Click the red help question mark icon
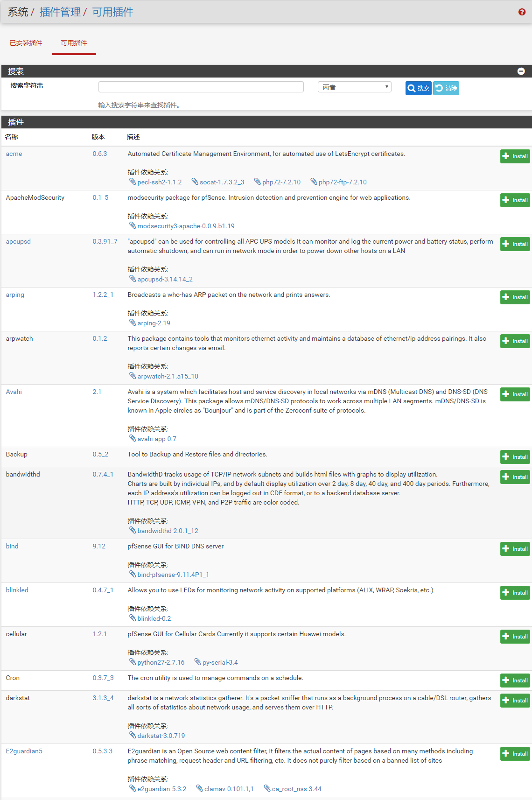The width and height of the screenshot is (532, 800). (x=522, y=12)
